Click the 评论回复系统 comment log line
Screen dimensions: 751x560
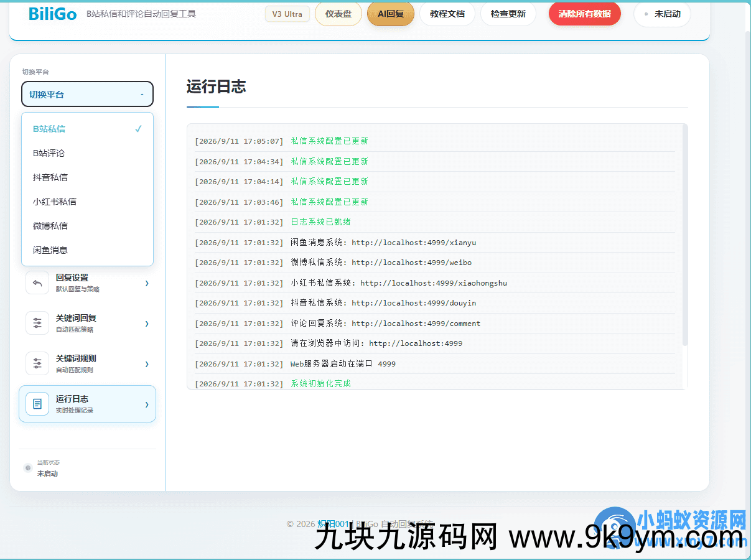click(x=434, y=324)
